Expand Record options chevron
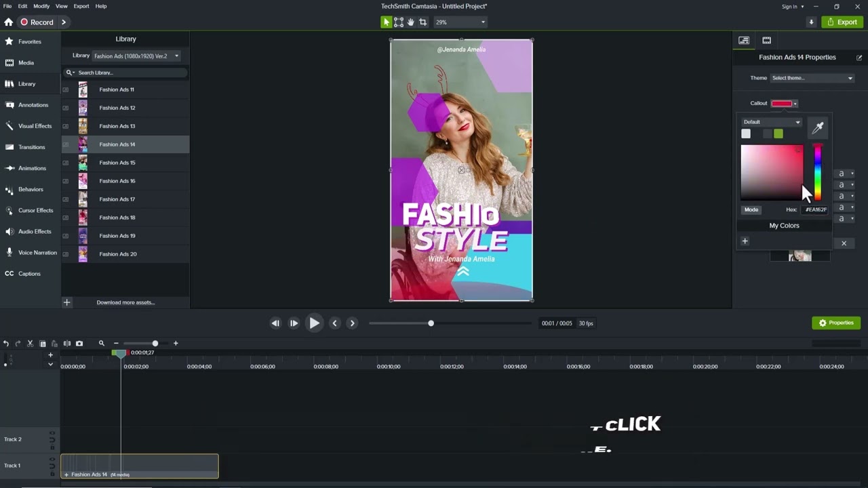The height and width of the screenshot is (488, 868). [x=64, y=22]
